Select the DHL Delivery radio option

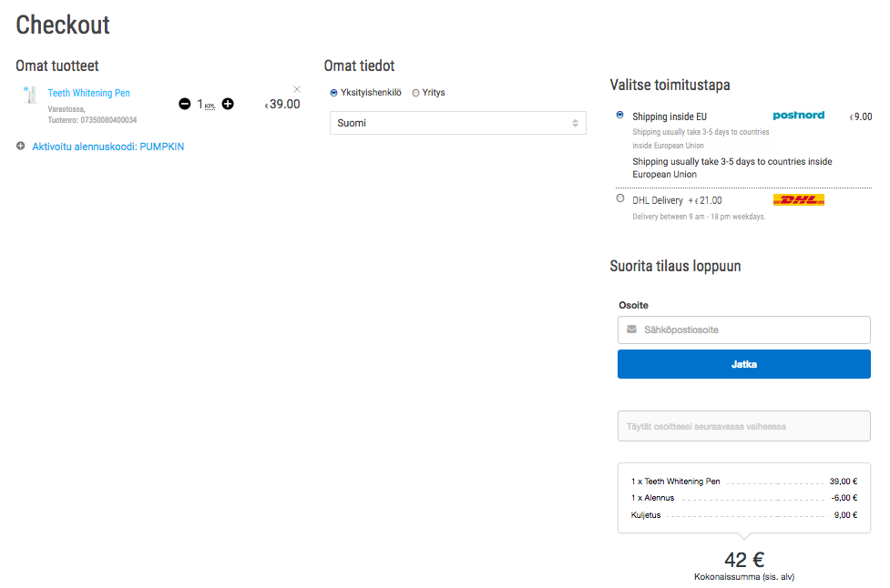pos(620,198)
